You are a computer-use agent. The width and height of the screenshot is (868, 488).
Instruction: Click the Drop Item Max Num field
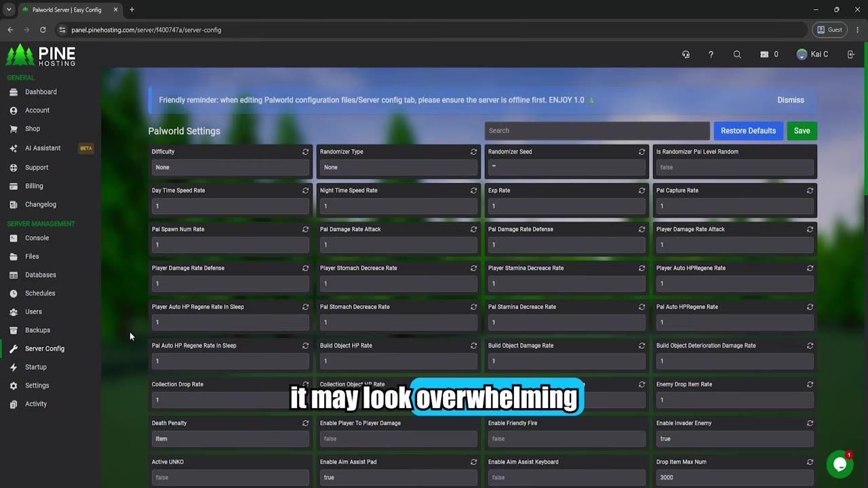pyautogui.click(x=735, y=477)
